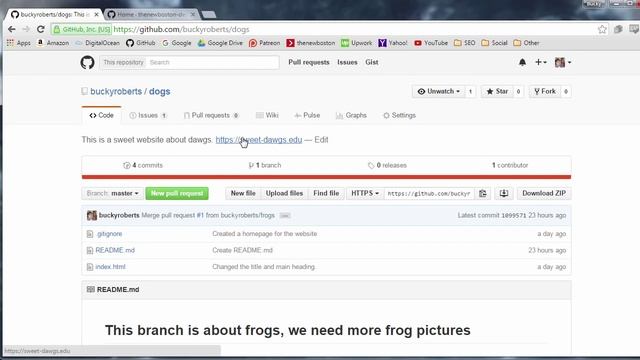Copy clone URL to clipboard icon

(483, 193)
